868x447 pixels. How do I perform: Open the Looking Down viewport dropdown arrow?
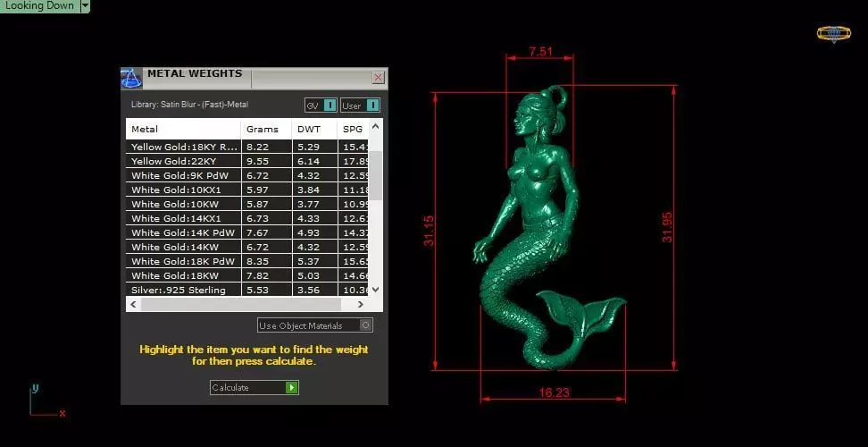[x=85, y=5]
